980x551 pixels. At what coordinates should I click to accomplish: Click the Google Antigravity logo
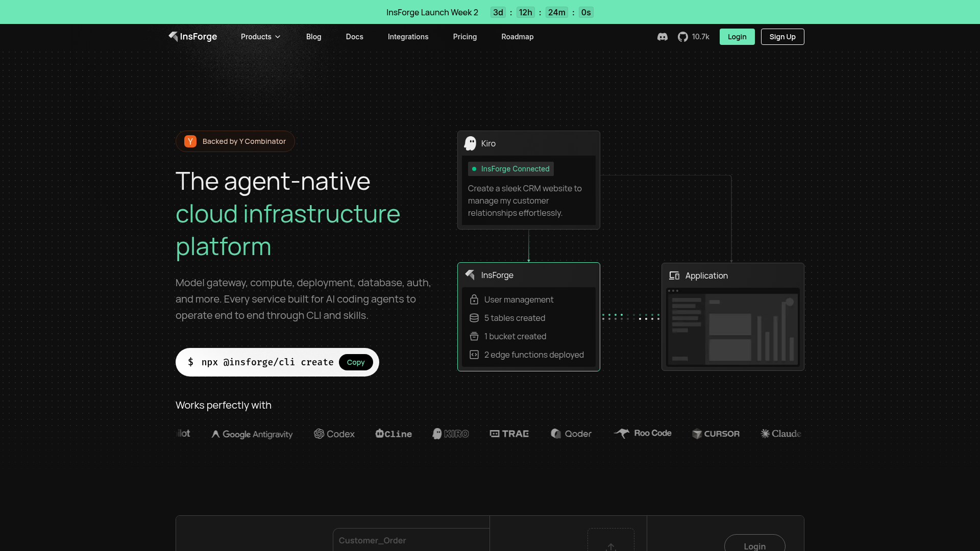252,434
